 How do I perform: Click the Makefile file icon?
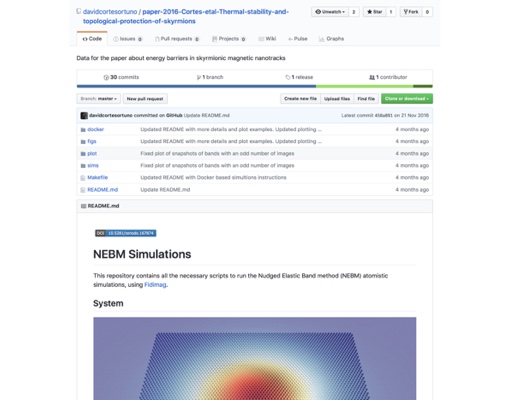tap(83, 178)
